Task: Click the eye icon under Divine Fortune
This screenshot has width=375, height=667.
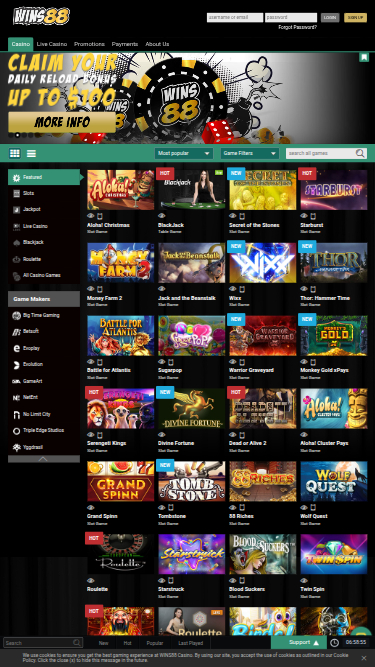Action: click(x=162, y=435)
